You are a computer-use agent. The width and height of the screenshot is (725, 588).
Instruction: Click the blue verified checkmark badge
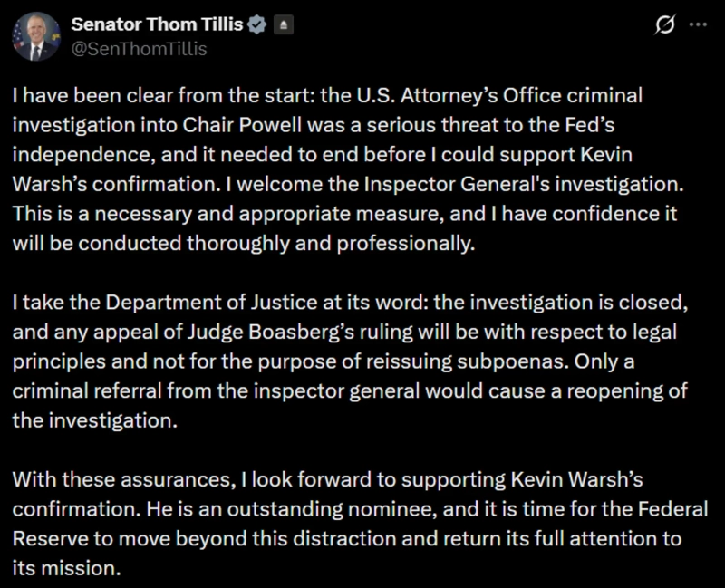tap(257, 25)
